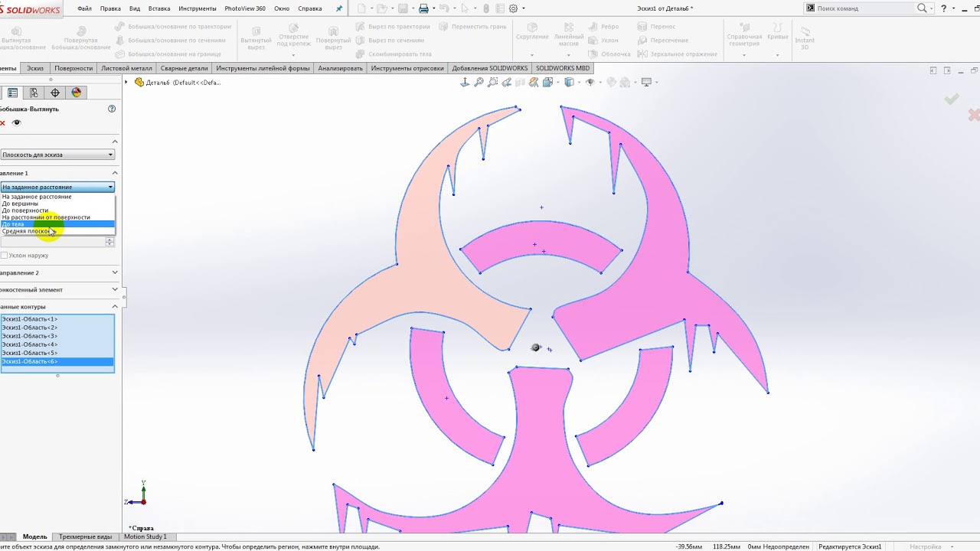Open the Вставка menu

(x=159, y=8)
